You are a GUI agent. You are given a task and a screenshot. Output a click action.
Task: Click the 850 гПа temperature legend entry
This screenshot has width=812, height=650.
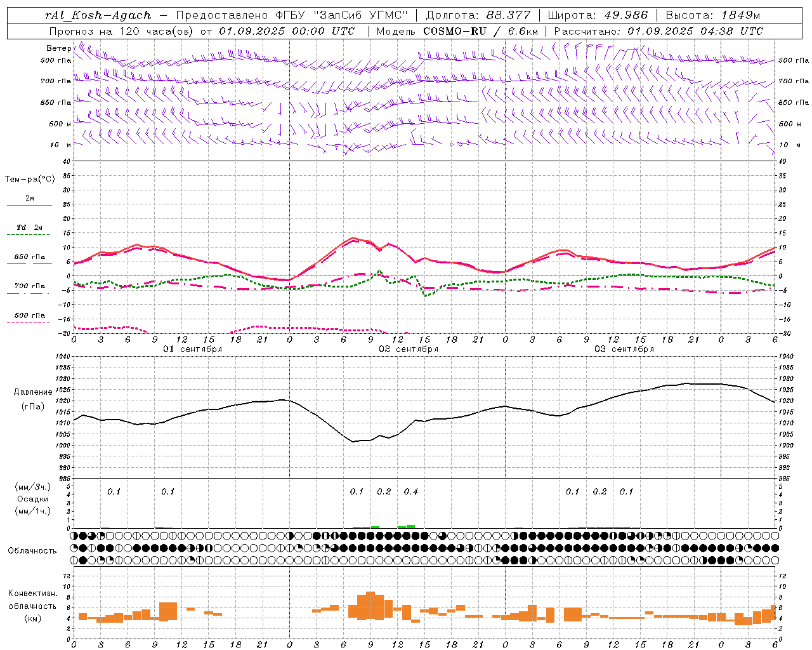[30, 256]
